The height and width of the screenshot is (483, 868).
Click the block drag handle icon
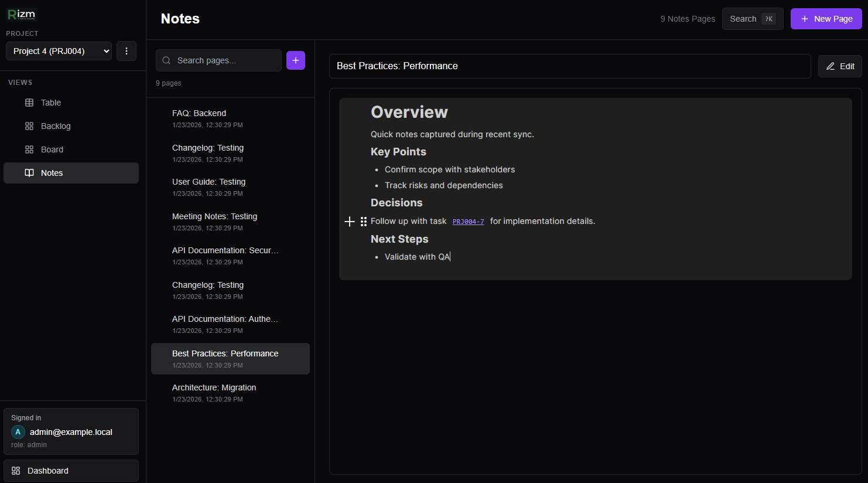pyautogui.click(x=364, y=222)
